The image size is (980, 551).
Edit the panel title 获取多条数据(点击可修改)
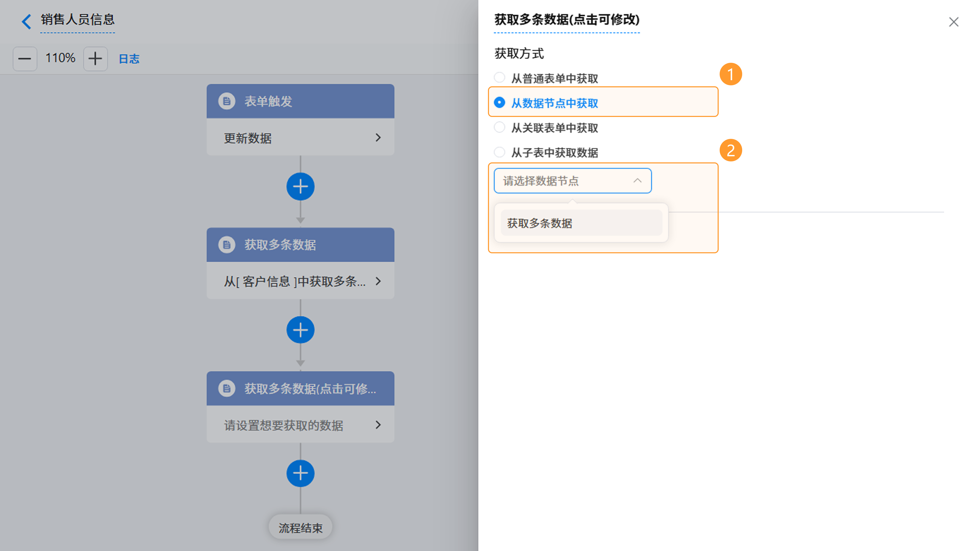(x=567, y=20)
